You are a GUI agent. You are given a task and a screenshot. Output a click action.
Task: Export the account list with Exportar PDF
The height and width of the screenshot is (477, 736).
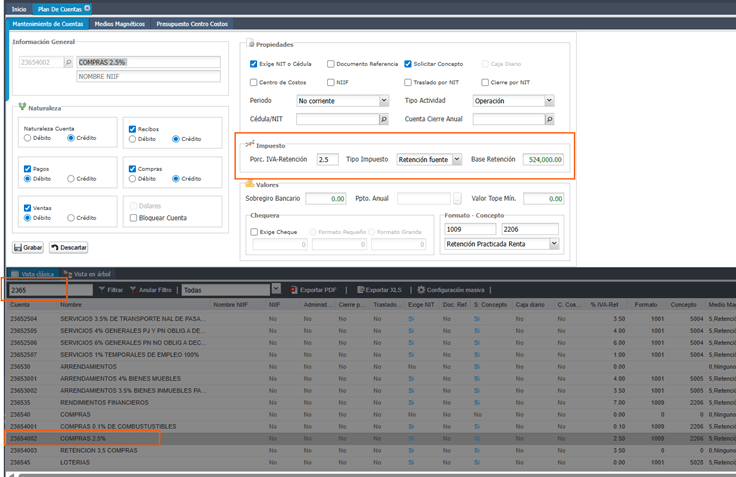pyautogui.click(x=313, y=290)
